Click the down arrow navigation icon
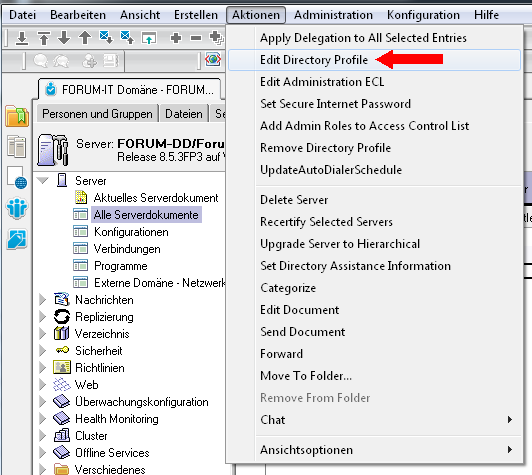This screenshot has height=475, width=532. [64, 38]
